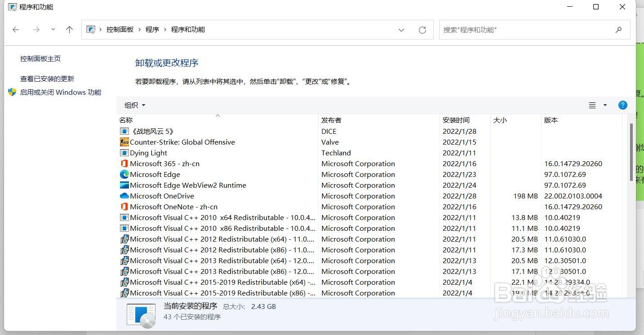The image size is (644, 335).
Task: Click the blue Help question mark icon
Action: coord(622,105)
